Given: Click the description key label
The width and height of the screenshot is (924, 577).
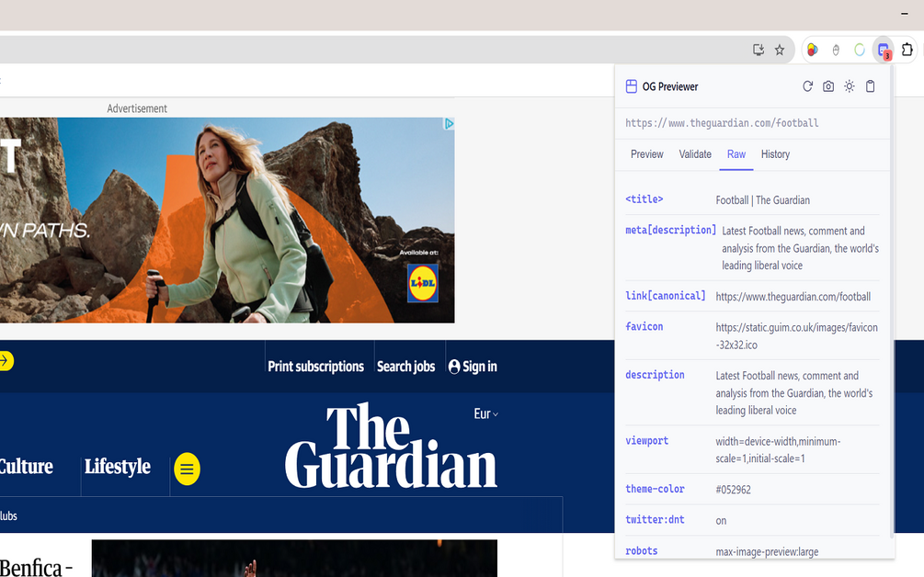Looking at the screenshot, I should pos(655,375).
